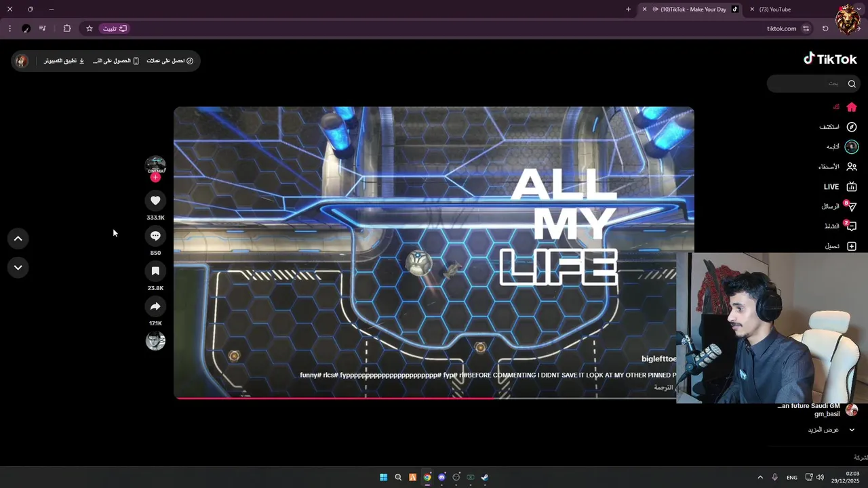
Task: Open a new browser tab with plus
Action: tap(628, 9)
